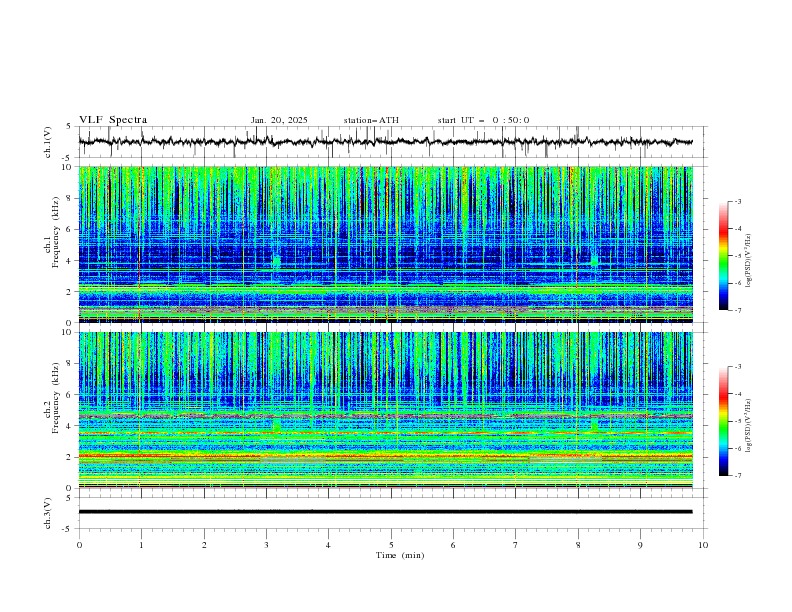Click the "5" tick on the time axis
Image resolution: width=792 pixels, height=612 pixels.
tap(391, 545)
